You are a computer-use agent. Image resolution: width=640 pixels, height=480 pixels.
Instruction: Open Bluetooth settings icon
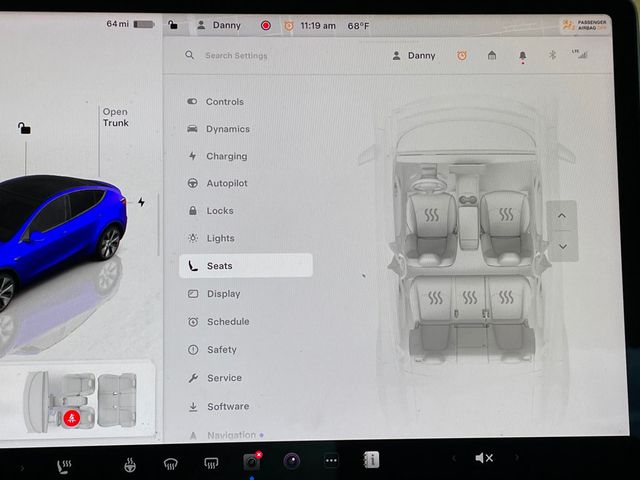point(552,55)
